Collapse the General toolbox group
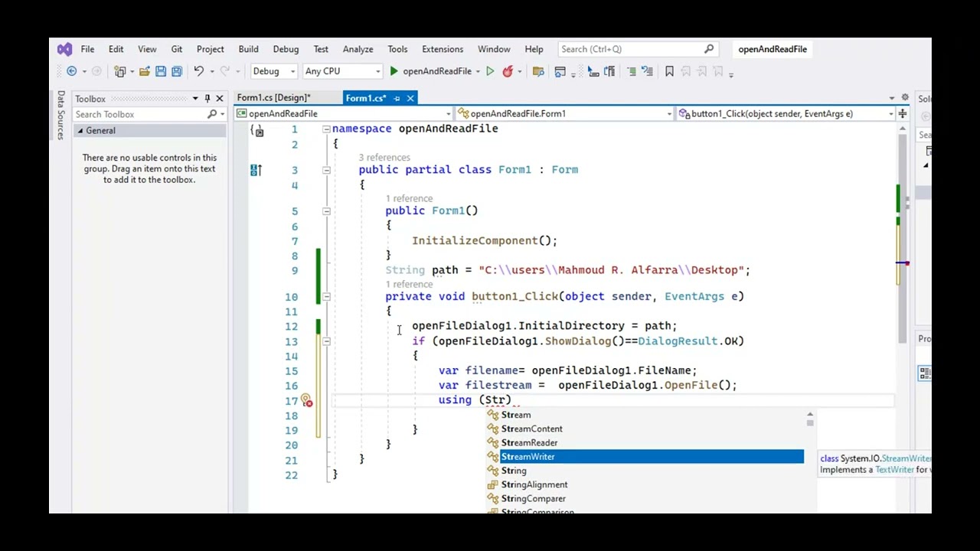Image resolution: width=980 pixels, height=551 pixels. 80,131
